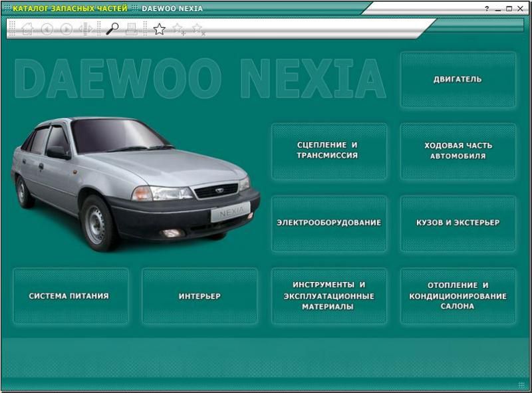Screen dimensions: 532x393
Task: Open the ДВИГАТЕЛЬ section
Action: pos(458,80)
